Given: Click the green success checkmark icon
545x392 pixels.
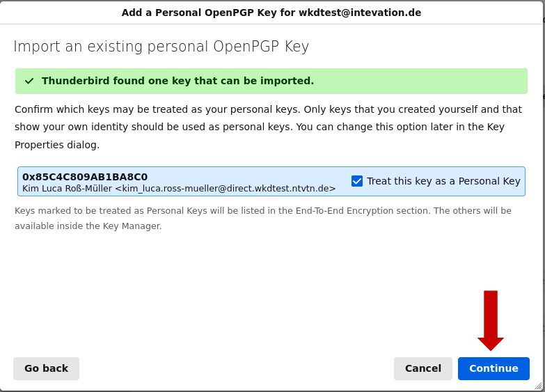Looking at the screenshot, I should [x=29, y=81].
